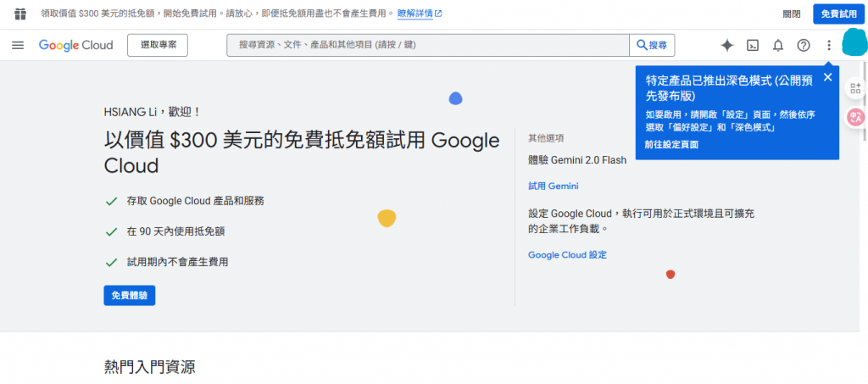Activate Cloud Shell terminal icon
The width and height of the screenshot is (868, 384).
753,46
